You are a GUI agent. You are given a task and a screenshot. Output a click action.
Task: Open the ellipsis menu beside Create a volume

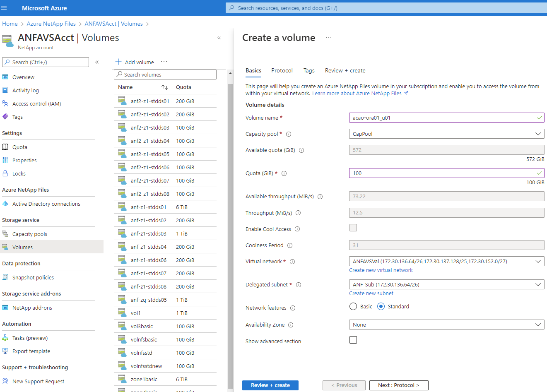pyautogui.click(x=328, y=38)
